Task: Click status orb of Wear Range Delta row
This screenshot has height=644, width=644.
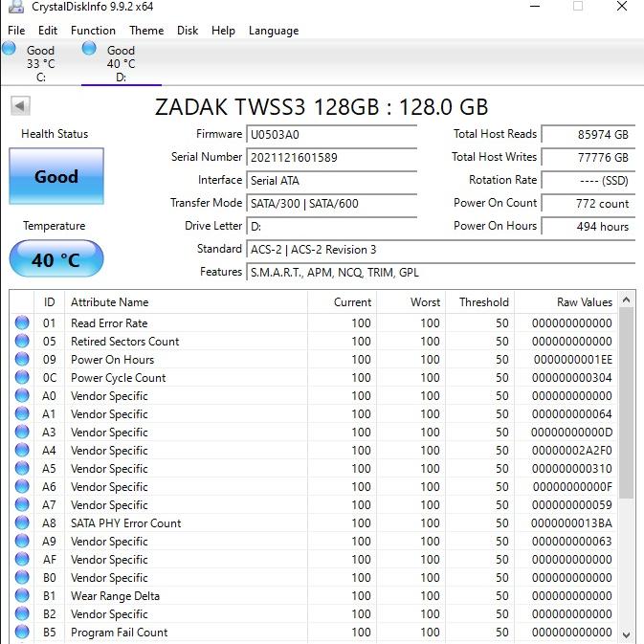Action: [22, 595]
